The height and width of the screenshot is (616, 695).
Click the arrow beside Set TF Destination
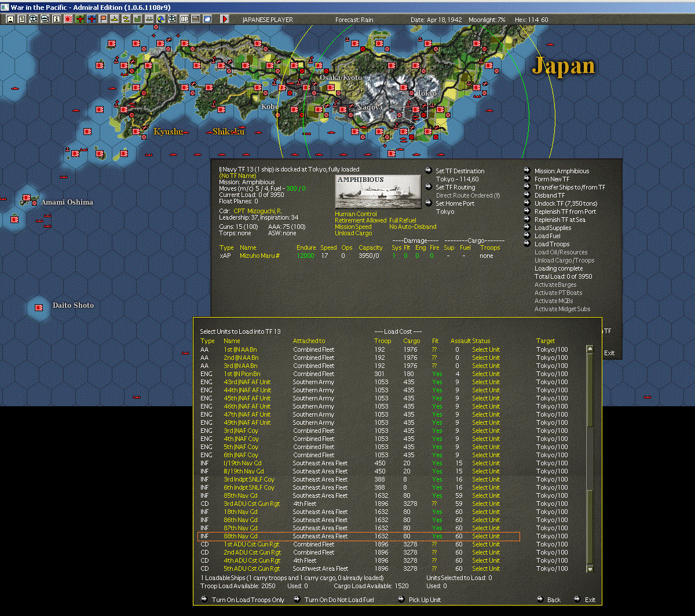(x=429, y=170)
